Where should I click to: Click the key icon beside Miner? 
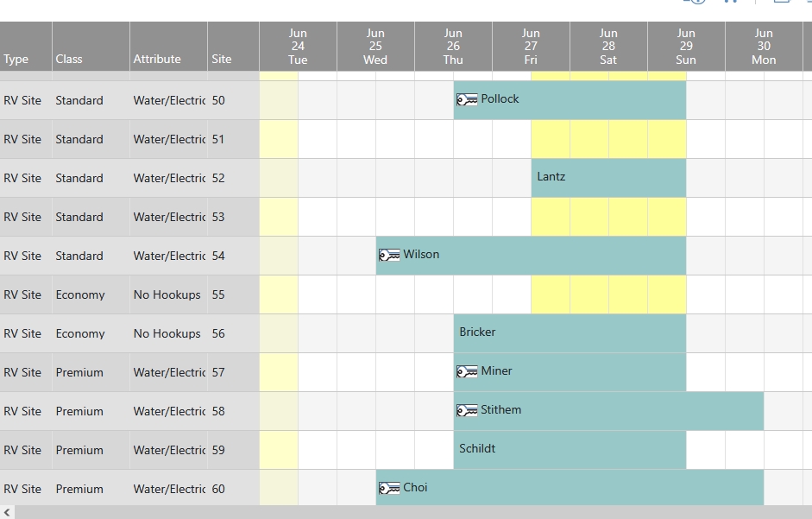[x=467, y=371]
